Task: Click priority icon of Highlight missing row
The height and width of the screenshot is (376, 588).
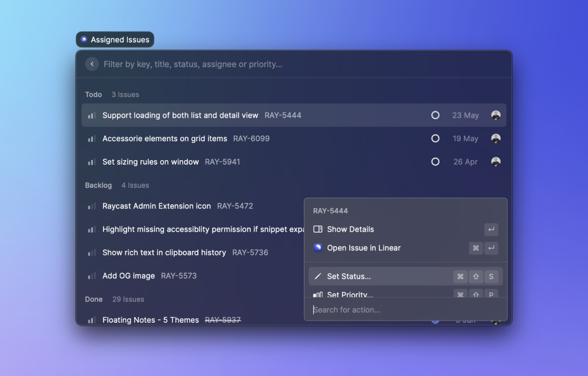Action: [92, 230]
